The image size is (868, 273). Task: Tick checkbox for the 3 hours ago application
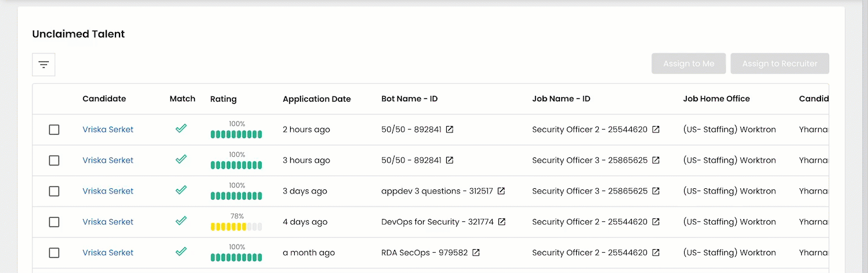[54, 160]
